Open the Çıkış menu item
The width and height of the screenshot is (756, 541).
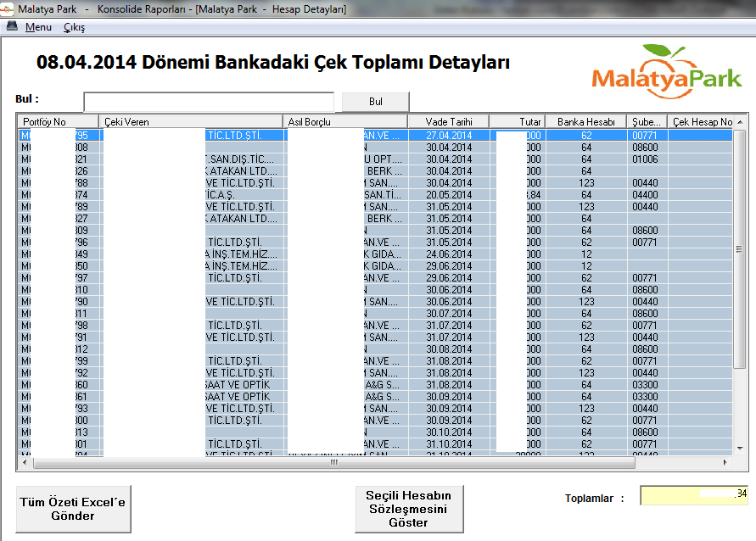(x=74, y=27)
